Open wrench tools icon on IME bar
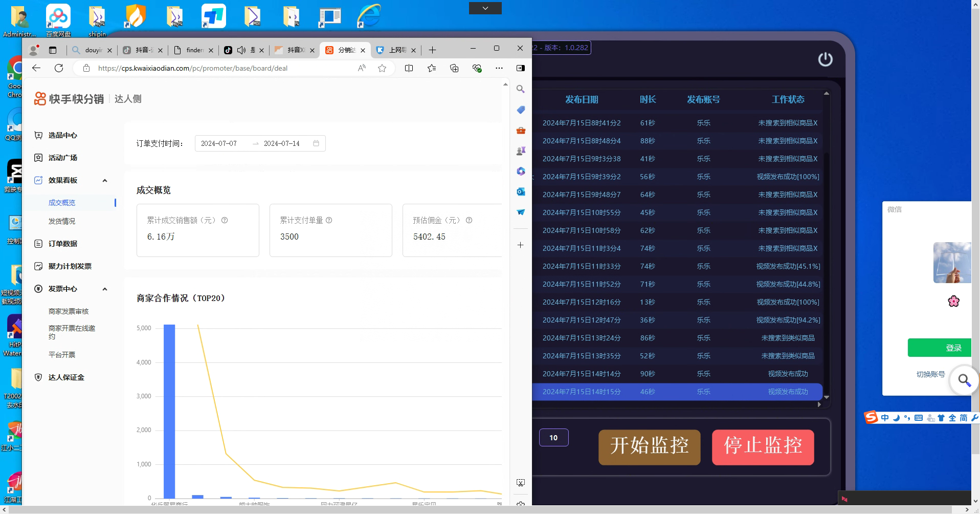980x514 pixels. click(x=974, y=418)
